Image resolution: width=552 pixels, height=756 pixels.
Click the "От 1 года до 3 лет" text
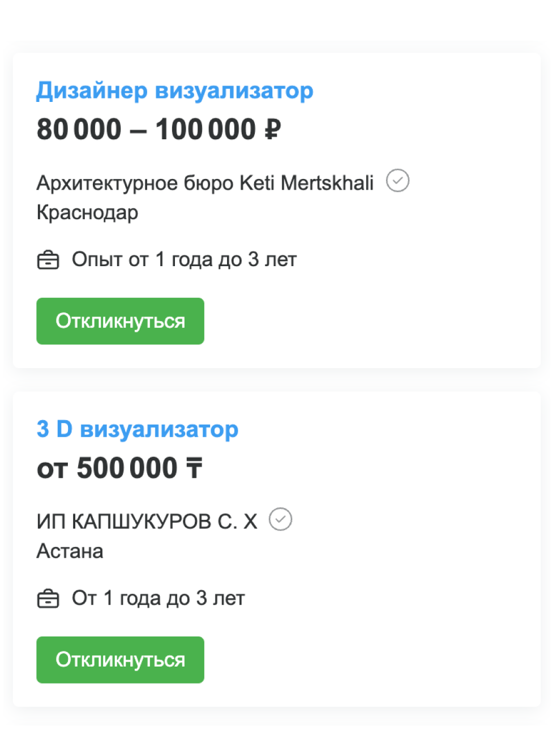(158, 599)
